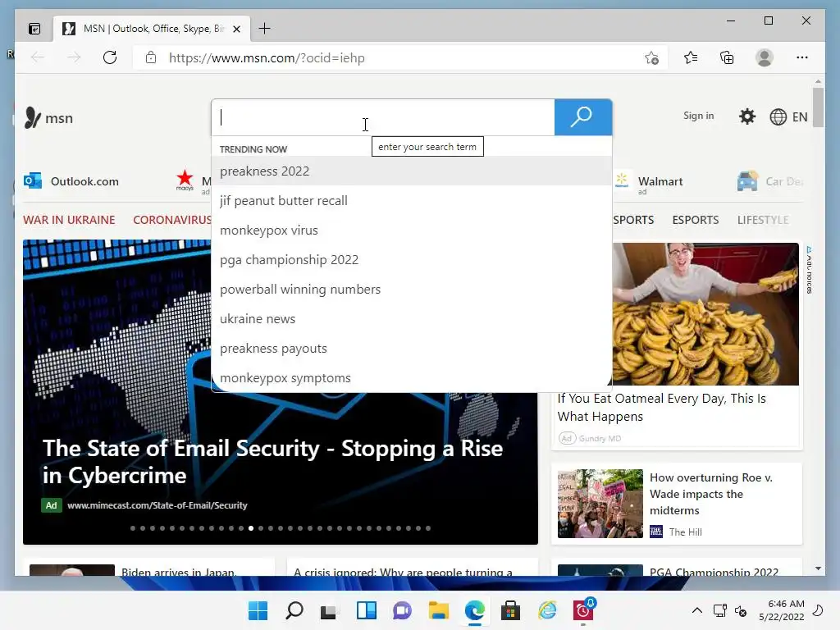Open Task View on taskbar
Screen dimensions: 840x630
[330, 610]
